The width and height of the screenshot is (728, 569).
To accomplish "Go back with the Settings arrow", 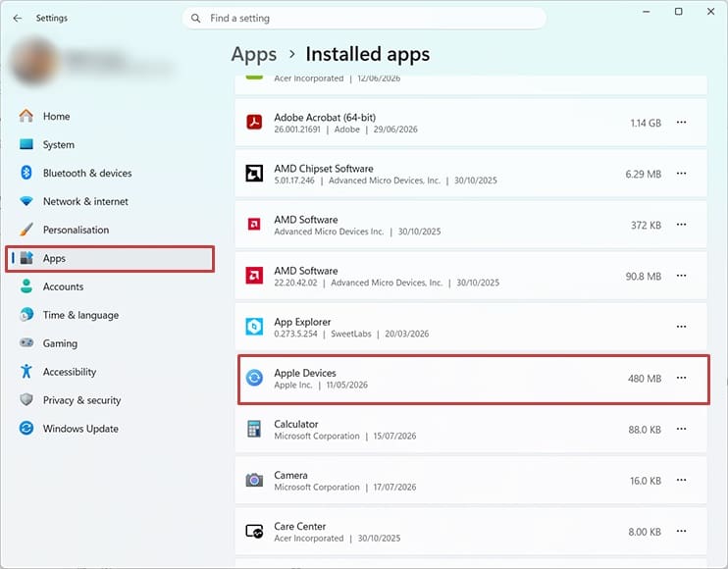I will point(18,18).
